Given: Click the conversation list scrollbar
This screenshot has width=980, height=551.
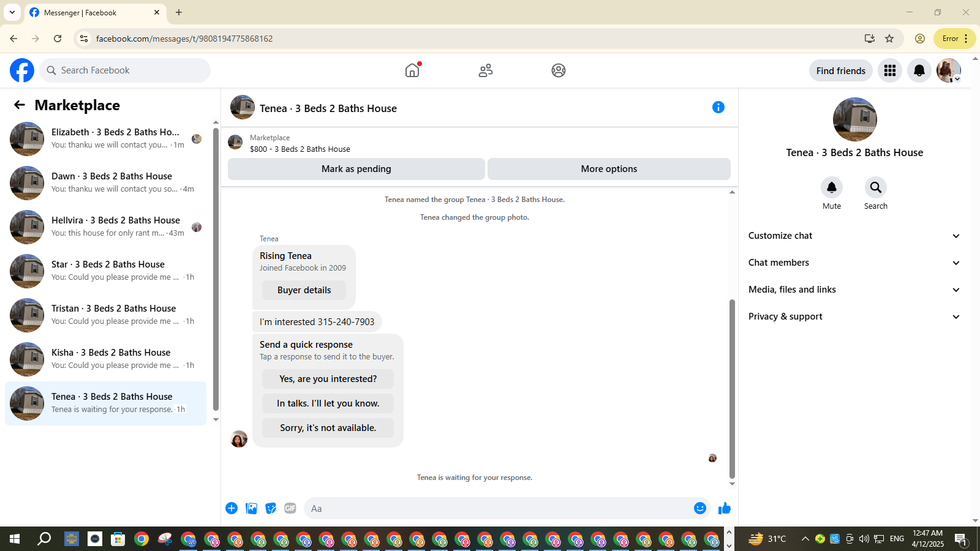Looking at the screenshot, I should (x=216, y=269).
